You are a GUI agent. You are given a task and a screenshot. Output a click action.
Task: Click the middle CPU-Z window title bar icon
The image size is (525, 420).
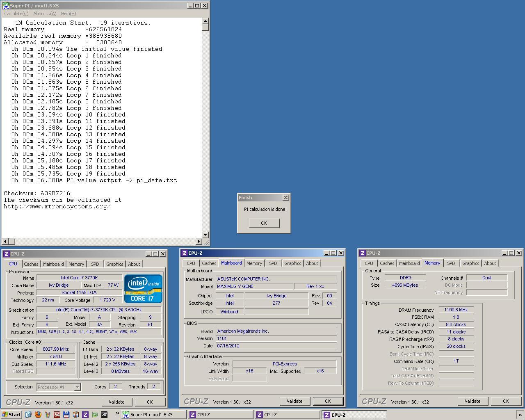click(184, 253)
